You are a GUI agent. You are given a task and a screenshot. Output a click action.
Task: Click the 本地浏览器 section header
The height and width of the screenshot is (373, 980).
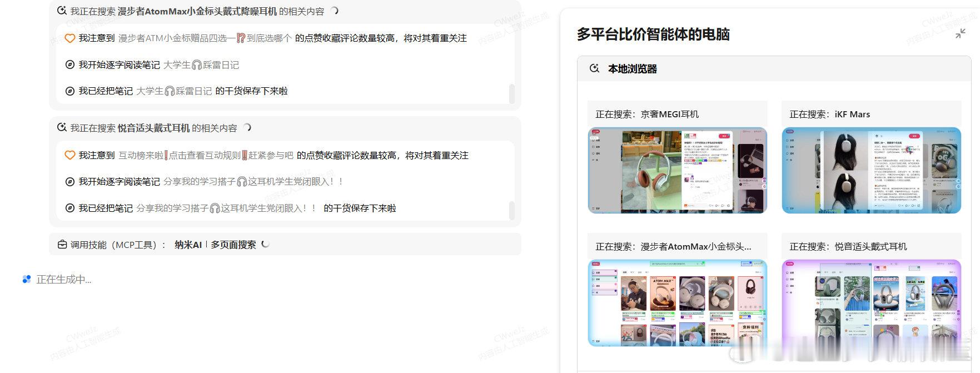774,69
